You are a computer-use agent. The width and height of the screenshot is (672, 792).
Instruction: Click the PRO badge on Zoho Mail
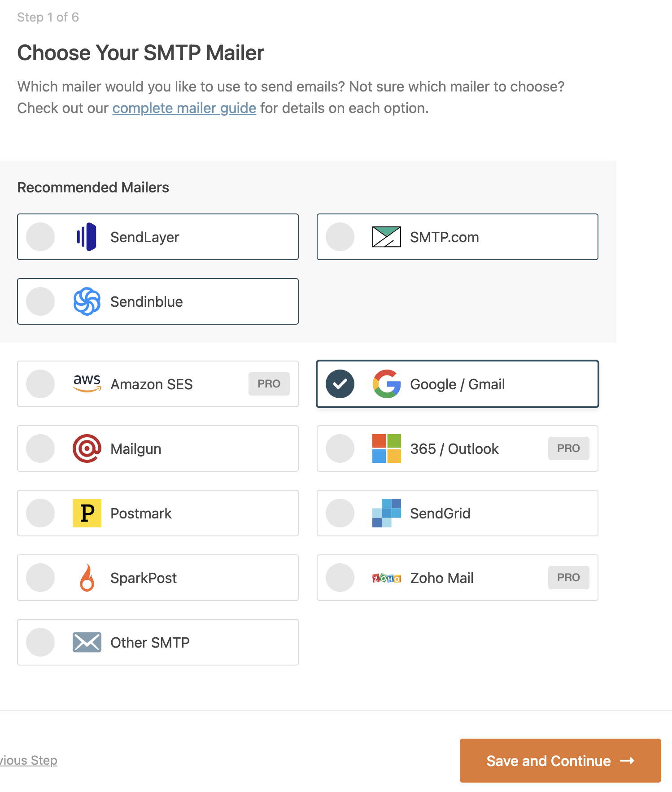pos(569,578)
